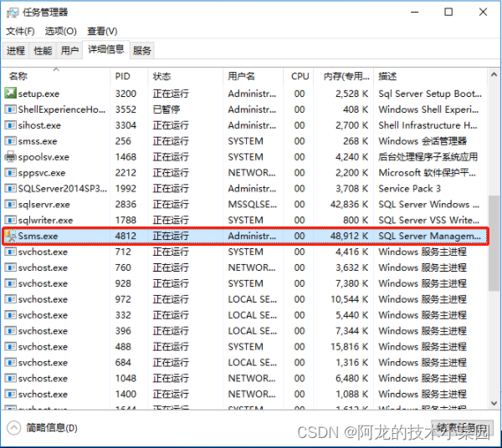
Task: Click the scrollbar up arrow
Action: pyautogui.click(x=494, y=75)
